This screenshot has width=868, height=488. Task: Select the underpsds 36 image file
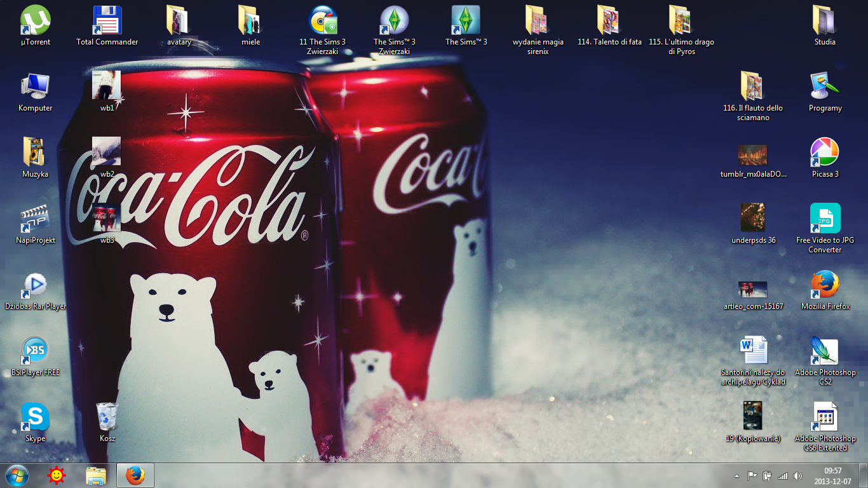[x=753, y=224]
